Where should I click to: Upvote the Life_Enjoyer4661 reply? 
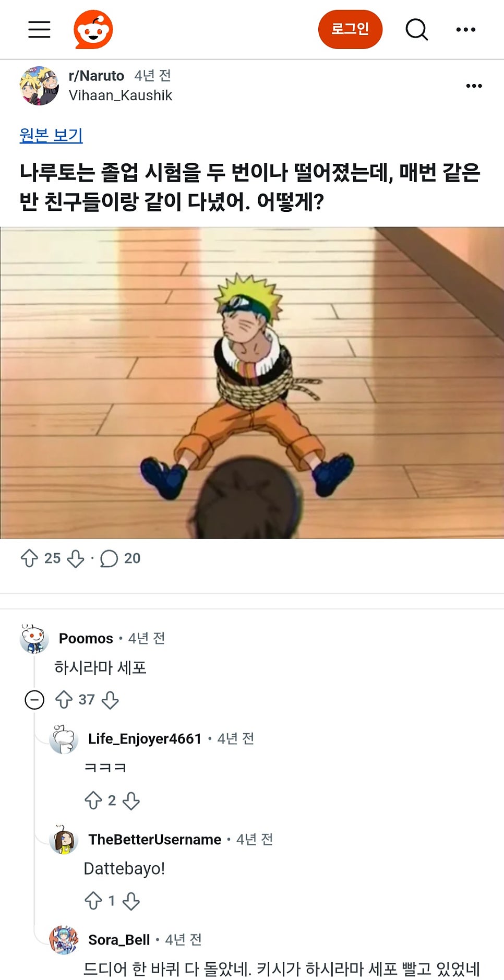point(93,800)
